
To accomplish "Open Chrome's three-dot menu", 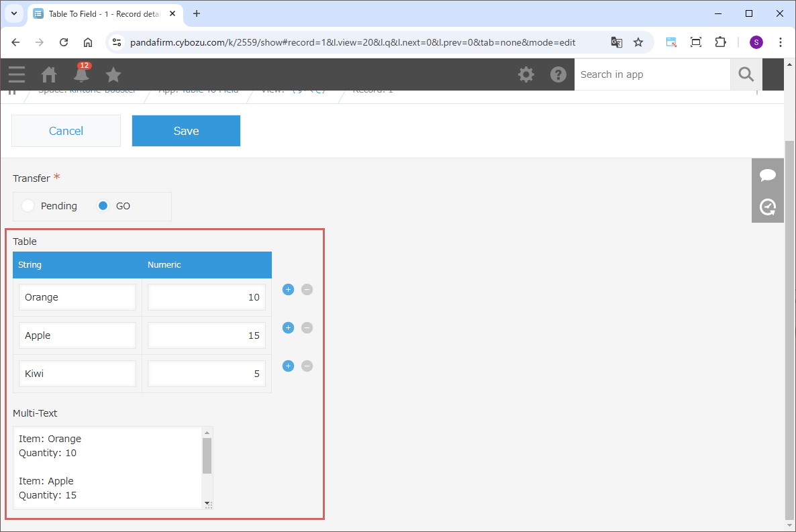I will 781,42.
